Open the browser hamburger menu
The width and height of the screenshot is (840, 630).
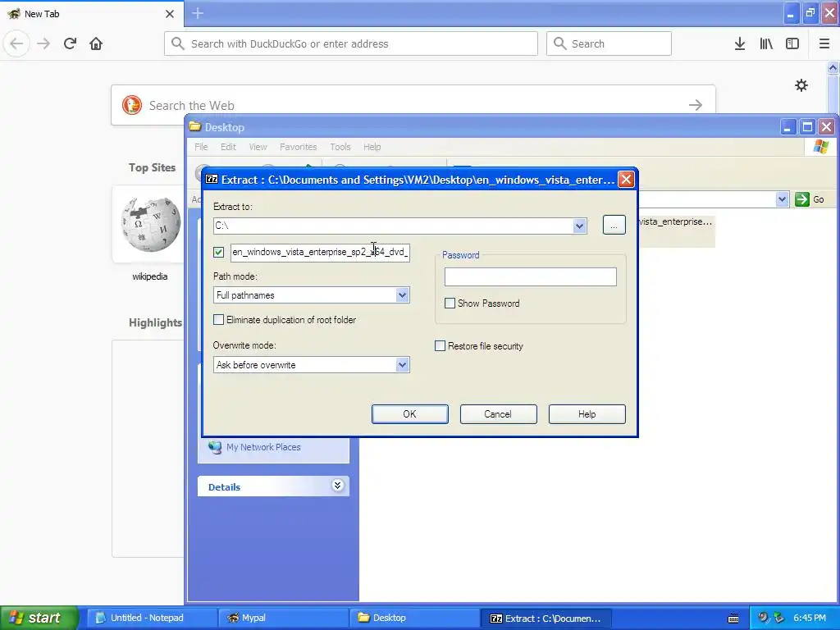(x=824, y=43)
